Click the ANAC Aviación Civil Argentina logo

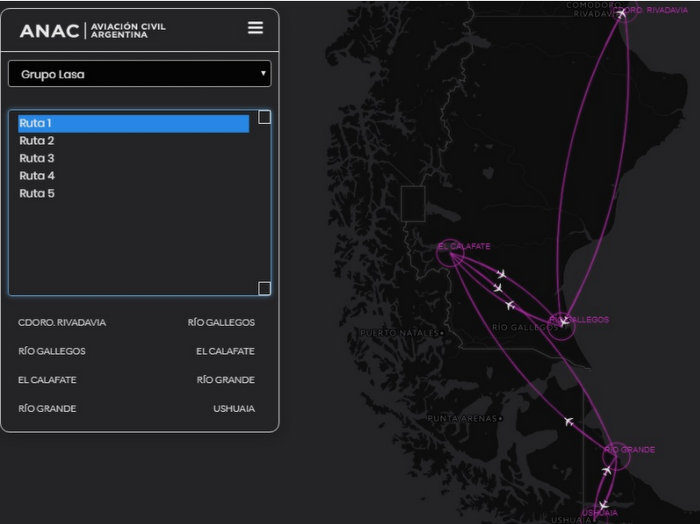[93, 30]
